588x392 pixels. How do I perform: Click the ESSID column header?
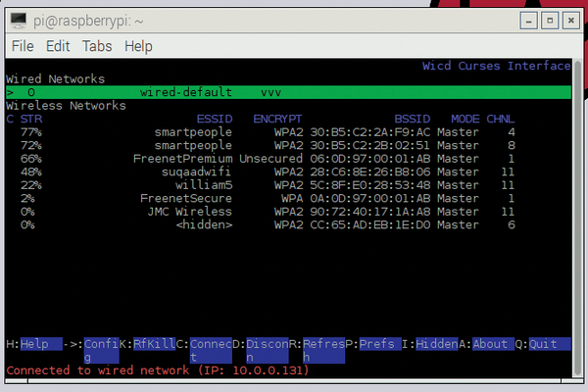point(215,119)
